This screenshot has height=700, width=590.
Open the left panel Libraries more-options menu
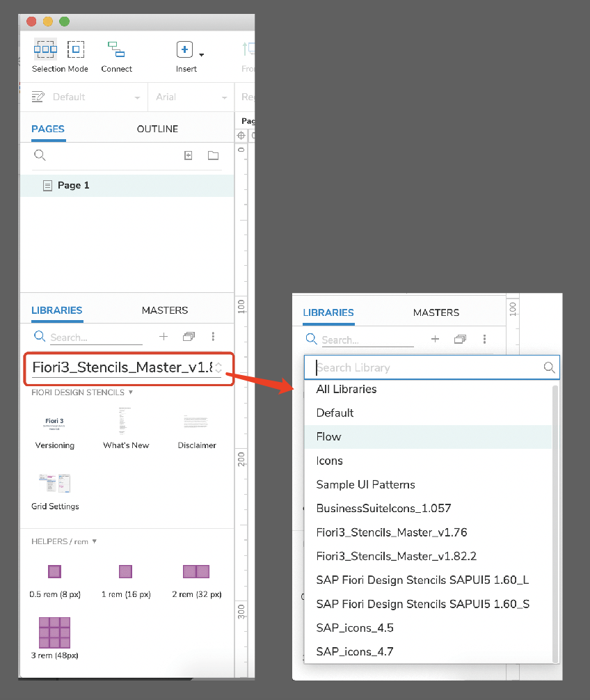tap(214, 336)
